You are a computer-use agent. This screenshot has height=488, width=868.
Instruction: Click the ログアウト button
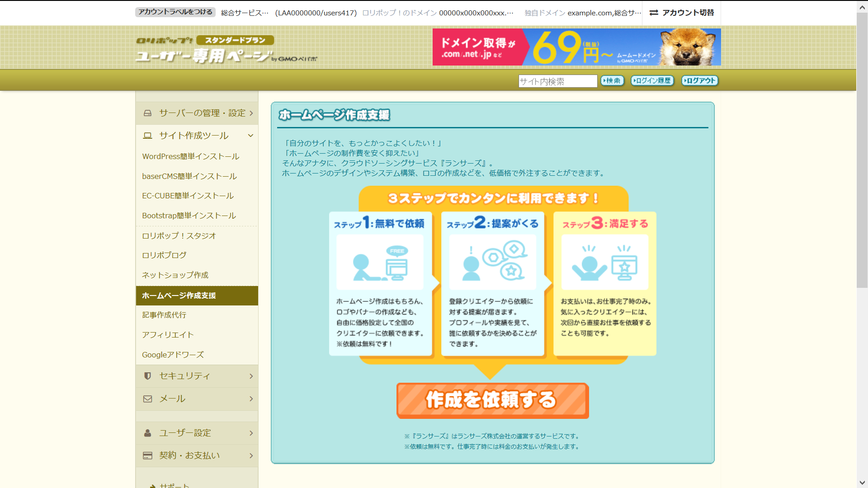[x=699, y=81]
